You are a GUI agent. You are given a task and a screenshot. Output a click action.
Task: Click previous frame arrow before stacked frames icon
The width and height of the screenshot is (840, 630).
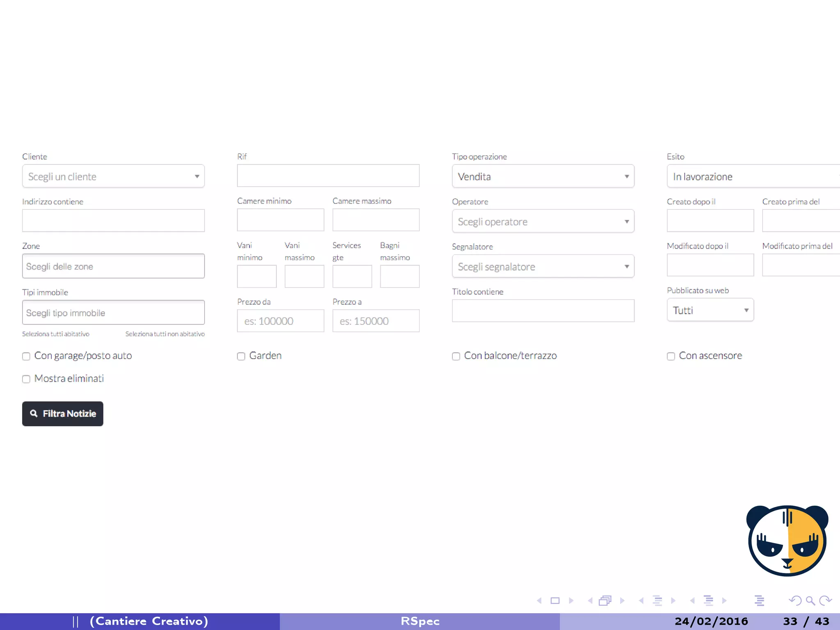(x=590, y=600)
